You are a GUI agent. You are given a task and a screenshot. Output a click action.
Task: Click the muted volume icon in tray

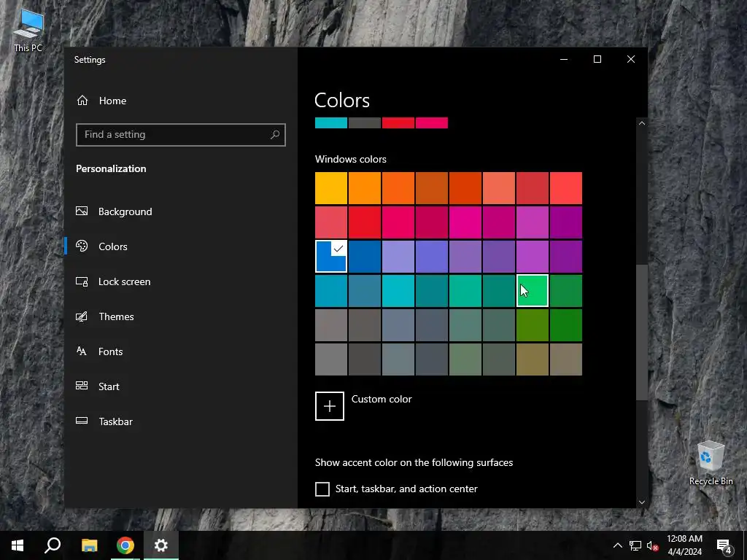[x=652, y=545]
